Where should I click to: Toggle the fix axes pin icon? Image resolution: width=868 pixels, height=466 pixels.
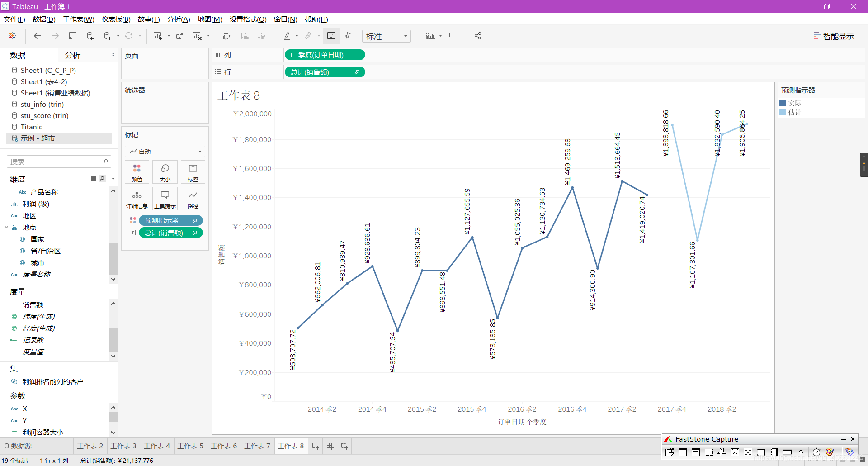click(x=348, y=36)
